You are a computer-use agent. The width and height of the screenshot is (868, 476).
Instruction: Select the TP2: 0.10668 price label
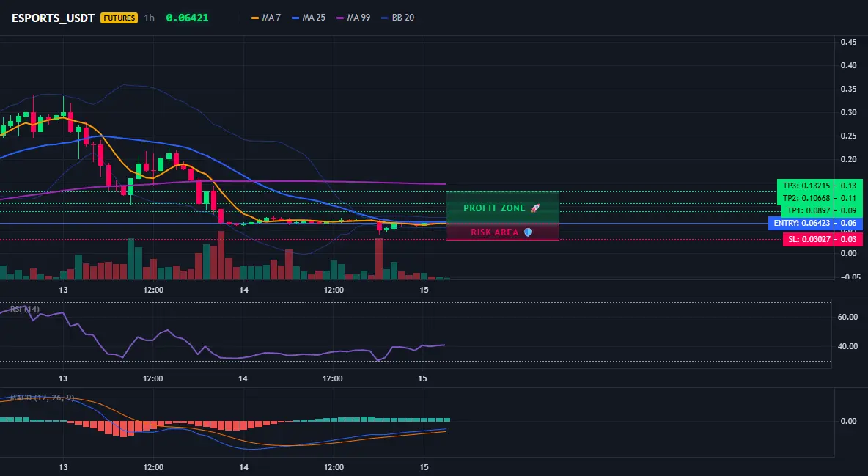click(806, 198)
